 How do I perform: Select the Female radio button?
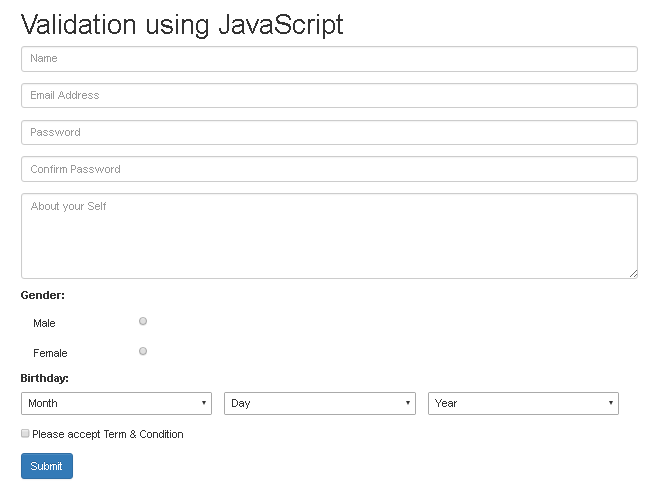click(x=143, y=351)
